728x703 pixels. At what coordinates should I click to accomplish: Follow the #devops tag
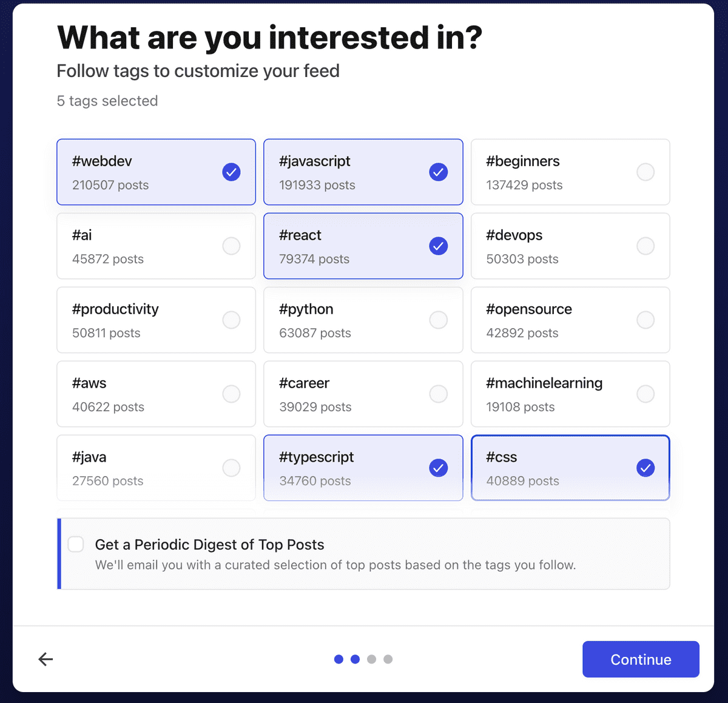pos(570,246)
